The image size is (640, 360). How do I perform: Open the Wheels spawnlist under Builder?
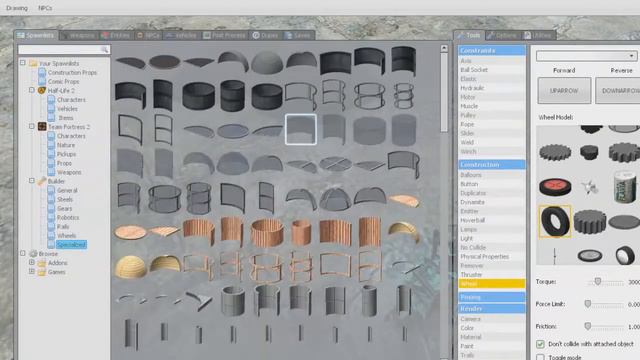pyautogui.click(x=67, y=236)
